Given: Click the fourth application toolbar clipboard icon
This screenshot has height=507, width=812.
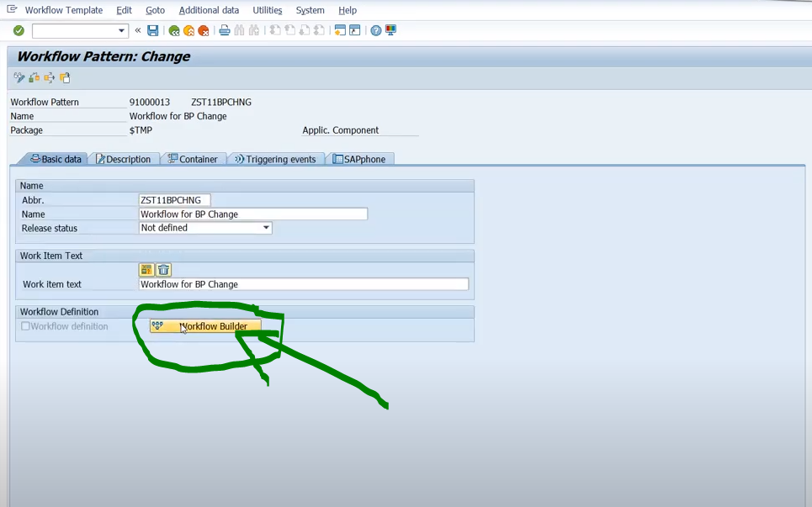Looking at the screenshot, I should (x=65, y=78).
